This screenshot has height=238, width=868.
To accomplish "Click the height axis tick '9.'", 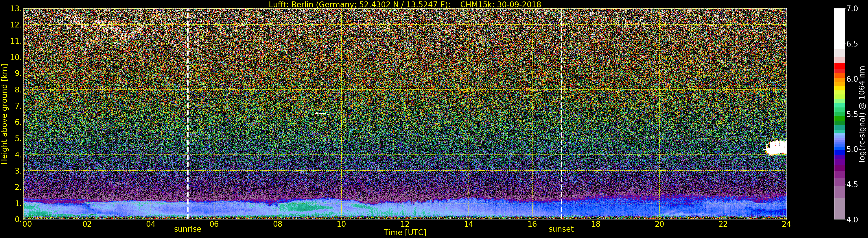I will (18, 73).
